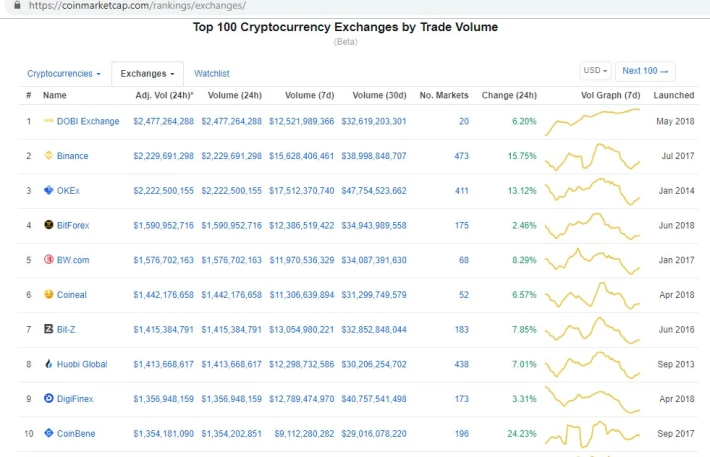Sort by Volume (24h) column header

pos(235,95)
